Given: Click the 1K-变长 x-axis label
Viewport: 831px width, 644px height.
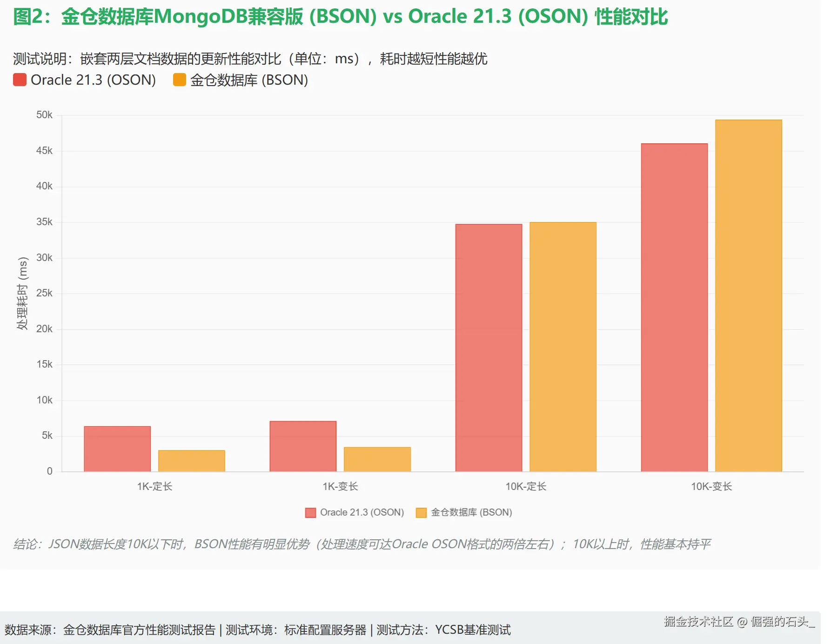Looking at the screenshot, I should coord(340,486).
